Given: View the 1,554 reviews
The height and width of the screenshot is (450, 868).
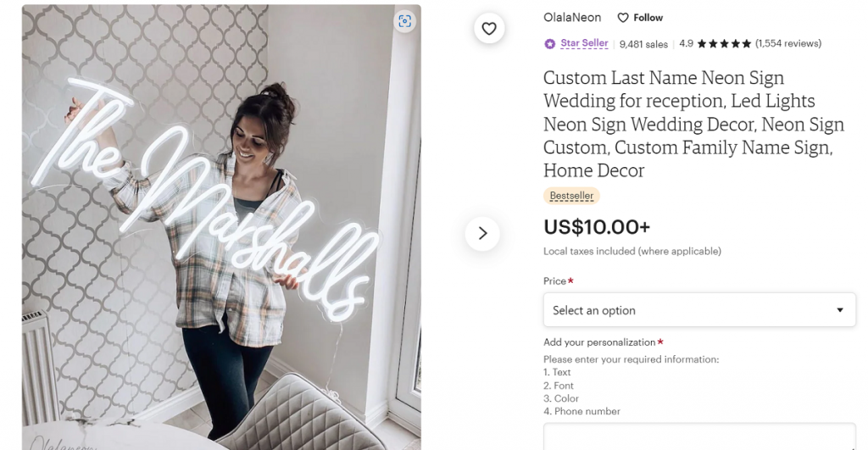Looking at the screenshot, I should pyautogui.click(x=788, y=43).
